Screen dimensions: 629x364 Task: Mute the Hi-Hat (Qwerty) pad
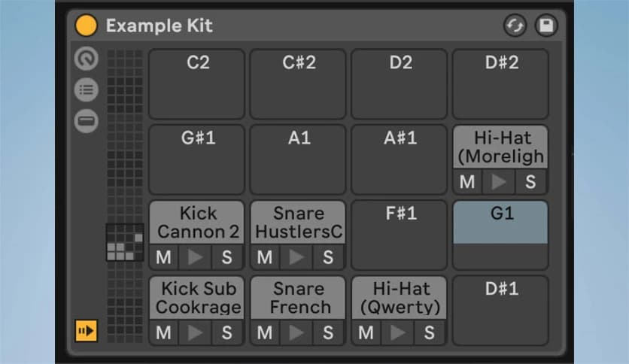point(366,332)
